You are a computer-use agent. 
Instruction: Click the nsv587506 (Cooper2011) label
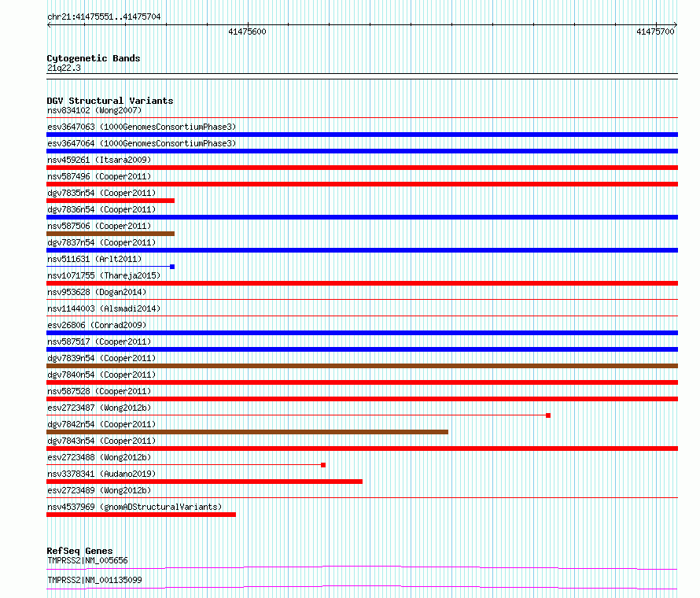click(99, 226)
